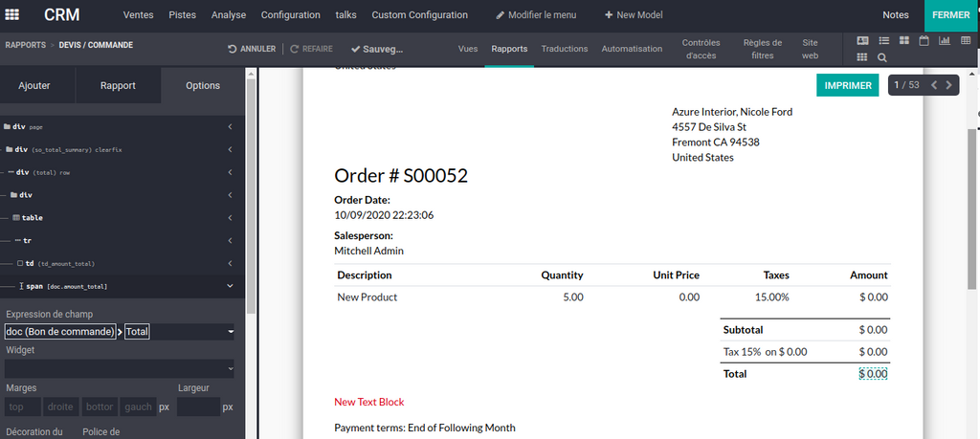980x439 pixels.
Task: Open the Ajouter sidebar tab
Action: pos(34,86)
